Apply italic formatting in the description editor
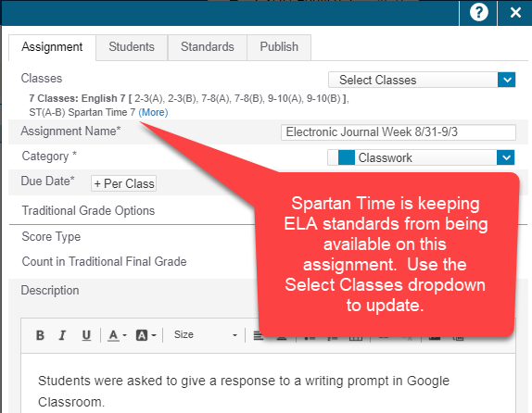Viewport: 532px width, 413px height. [62, 335]
